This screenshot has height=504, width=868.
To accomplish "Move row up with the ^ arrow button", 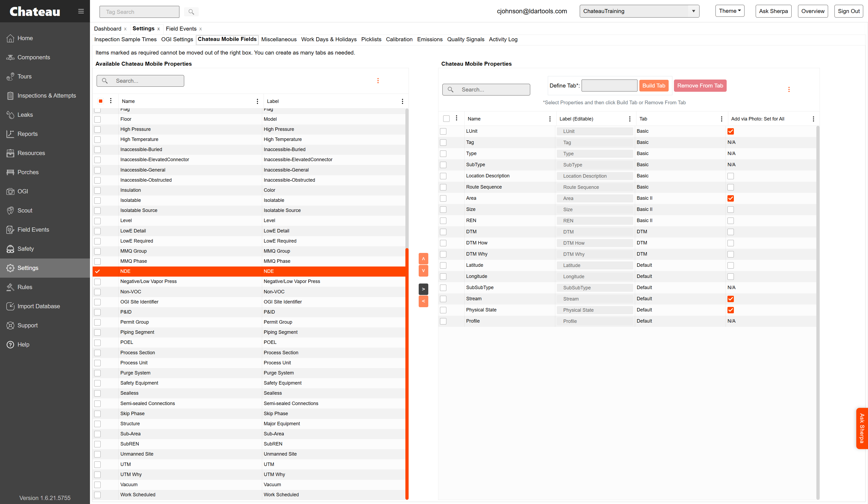I will tap(423, 259).
